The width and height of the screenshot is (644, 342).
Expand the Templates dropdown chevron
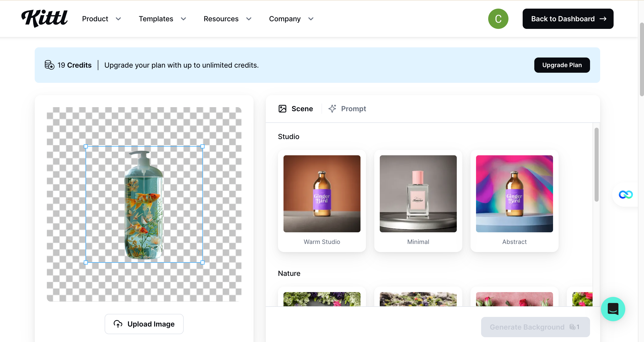coord(183,19)
